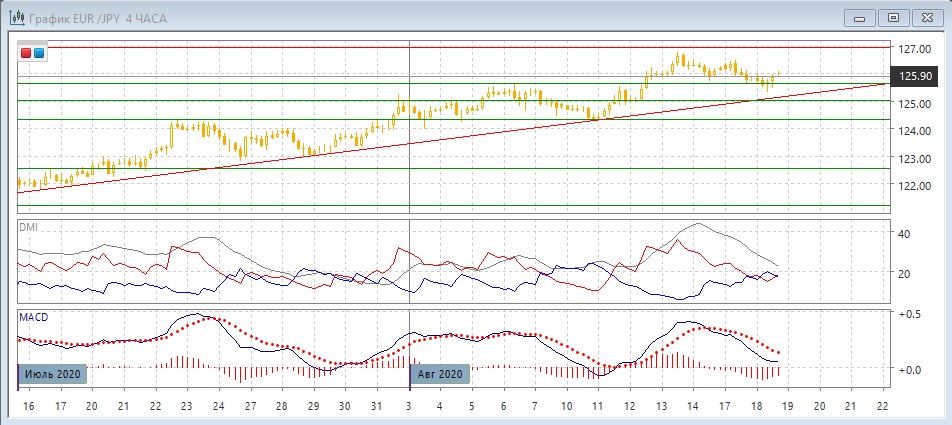Image resolution: width=952 pixels, height=425 pixels.
Task: Click the 122.00 price axis label
Action: [915, 186]
